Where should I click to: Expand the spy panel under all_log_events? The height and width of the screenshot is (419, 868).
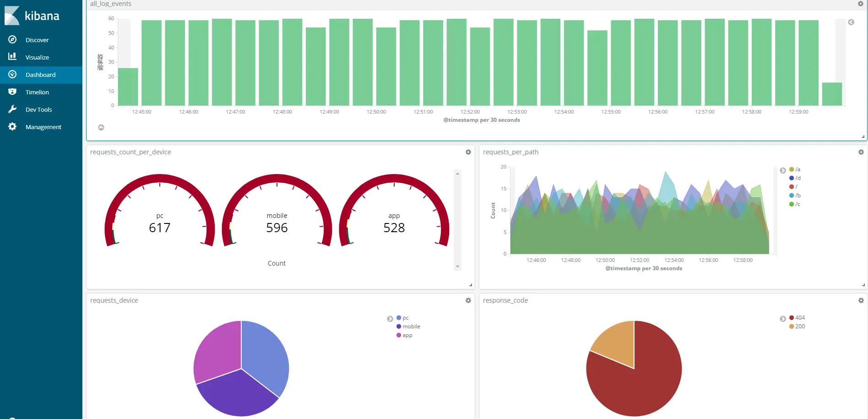tap(101, 127)
